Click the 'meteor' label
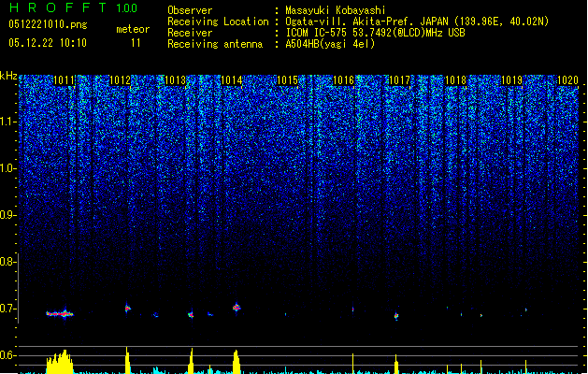588x374 pixels. pyautogui.click(x=133, y=29)
